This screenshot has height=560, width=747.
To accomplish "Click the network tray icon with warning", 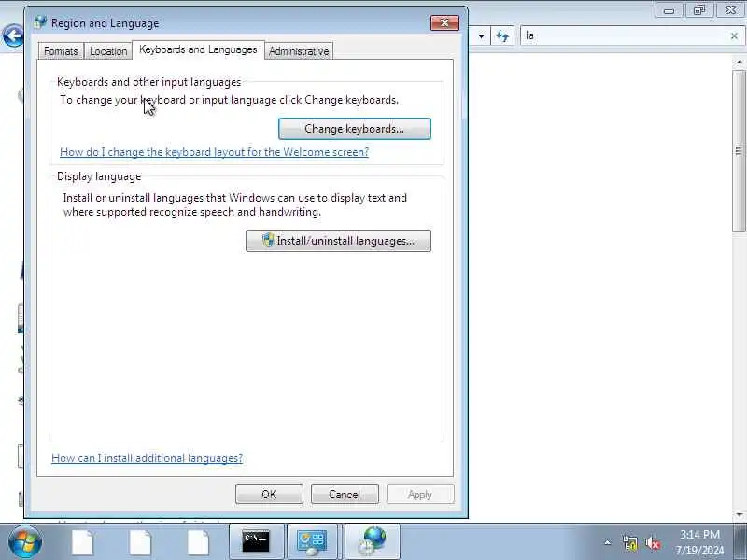I will tap(629, 543).
